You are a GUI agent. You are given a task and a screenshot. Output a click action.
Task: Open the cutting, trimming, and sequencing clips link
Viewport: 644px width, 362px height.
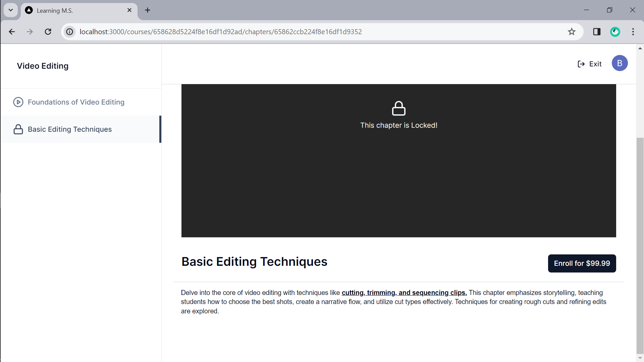[x=404, y=293]
